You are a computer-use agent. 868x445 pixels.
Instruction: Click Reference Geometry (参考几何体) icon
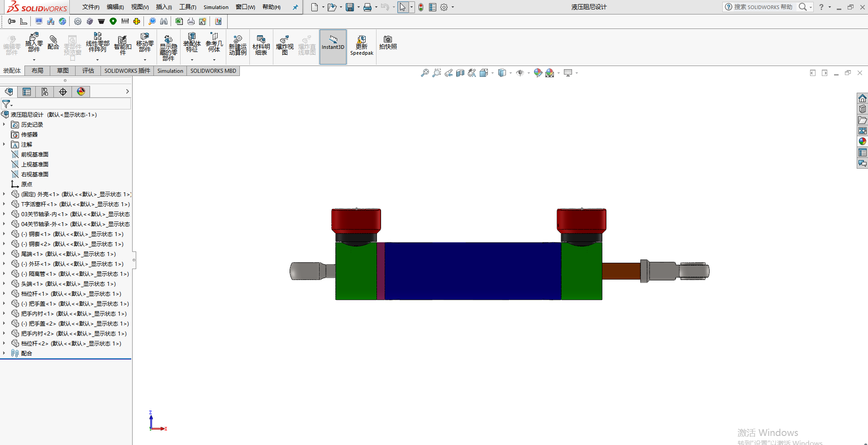point(214,43)
